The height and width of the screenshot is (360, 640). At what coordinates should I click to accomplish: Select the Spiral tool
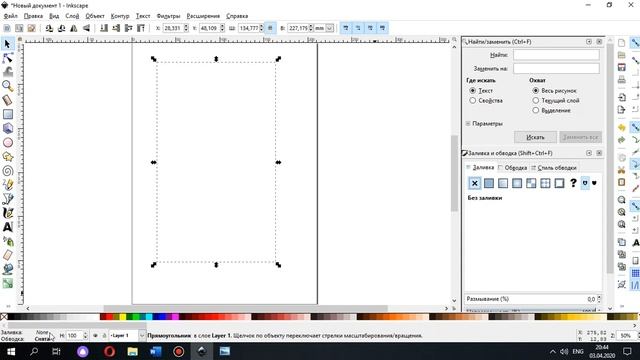pos(7,171)
